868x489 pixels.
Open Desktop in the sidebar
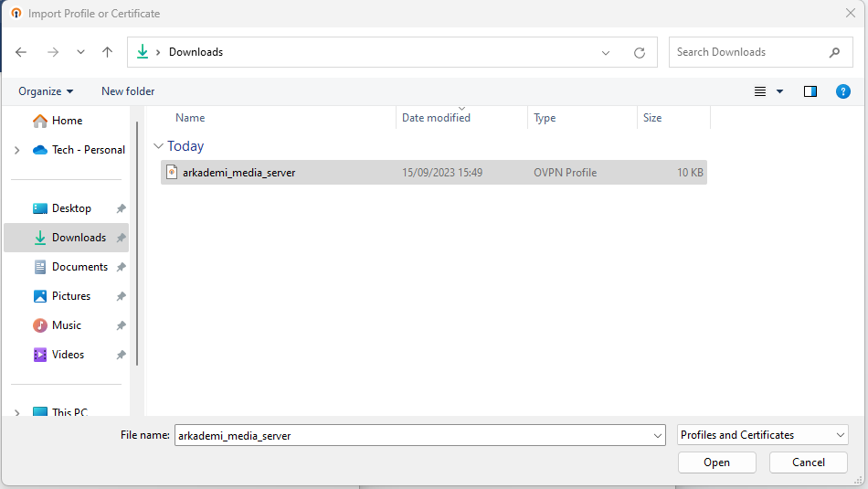coord(71,208)
